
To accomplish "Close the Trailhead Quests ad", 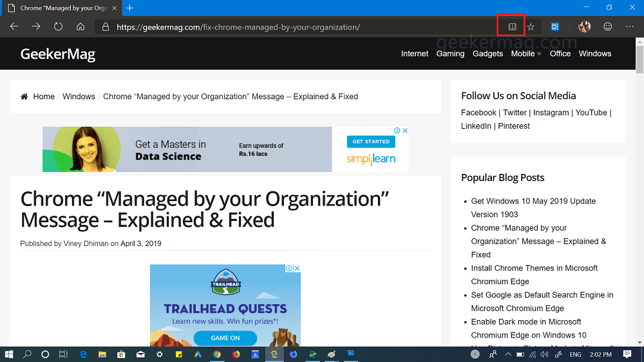I will coord(297,269).
